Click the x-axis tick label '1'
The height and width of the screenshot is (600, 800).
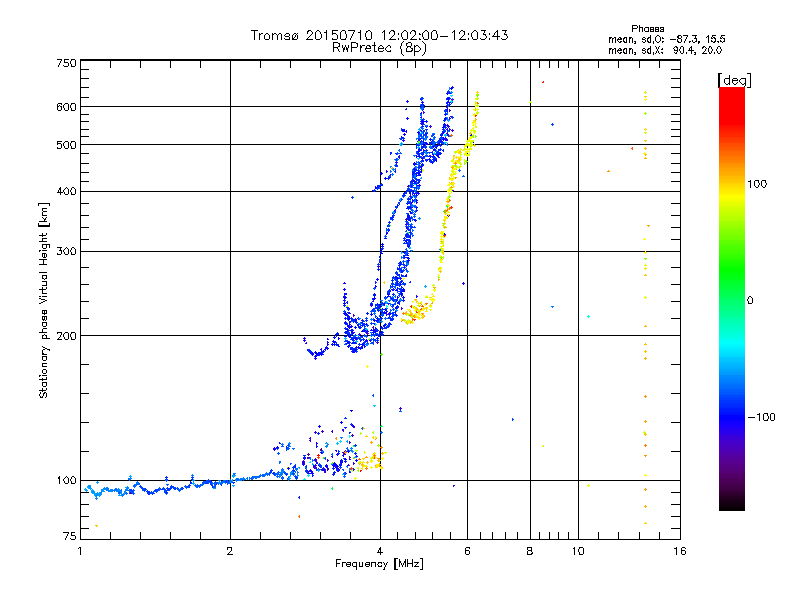80,551
